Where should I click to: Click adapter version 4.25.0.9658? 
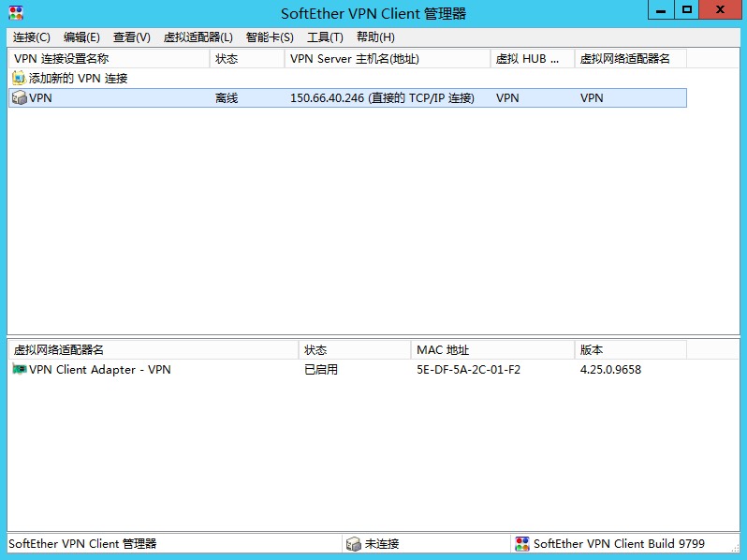click(610, 369)
